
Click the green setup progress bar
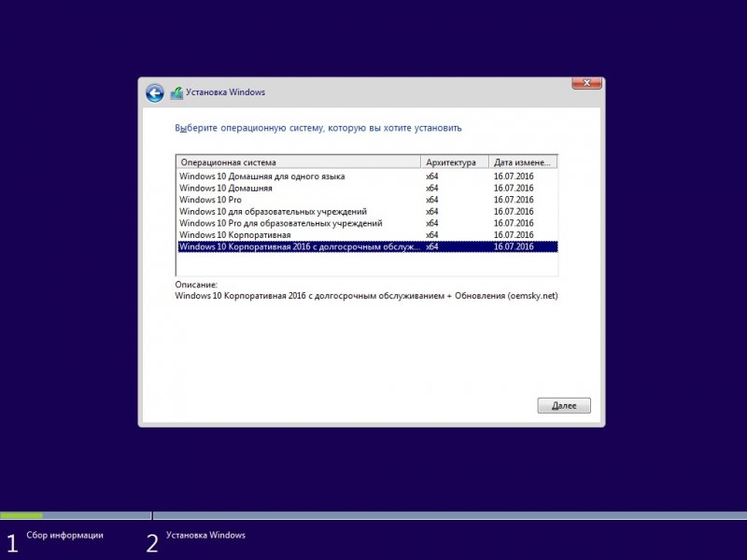coord(21,516)
